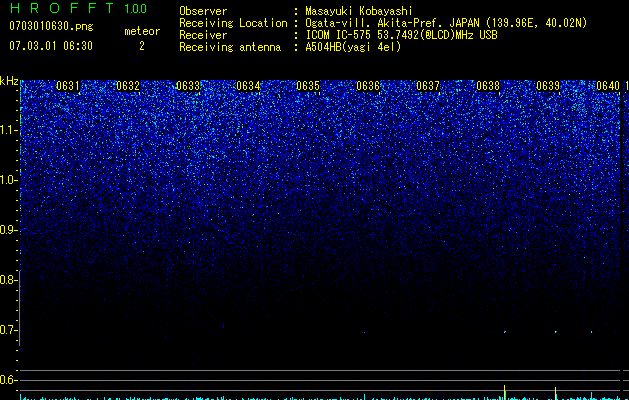Click the meteor count label
Screen dimensions: 629x400
coord(142,31)
